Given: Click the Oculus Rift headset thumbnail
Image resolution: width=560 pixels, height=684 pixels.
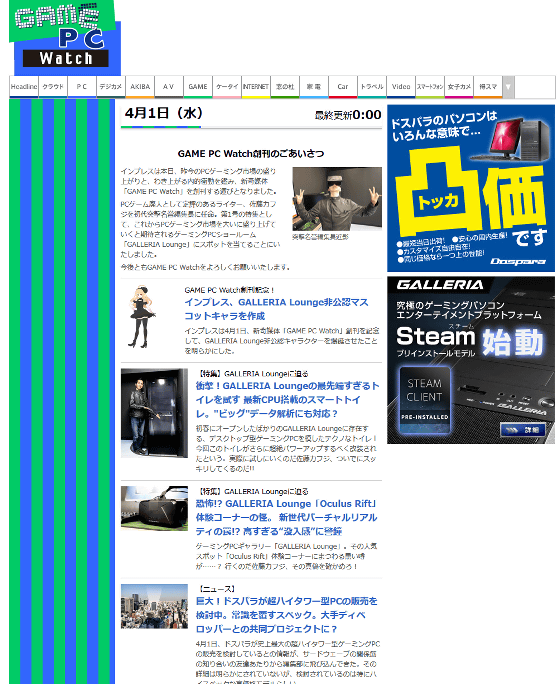Looking at the screenshot, I should 154,508.
